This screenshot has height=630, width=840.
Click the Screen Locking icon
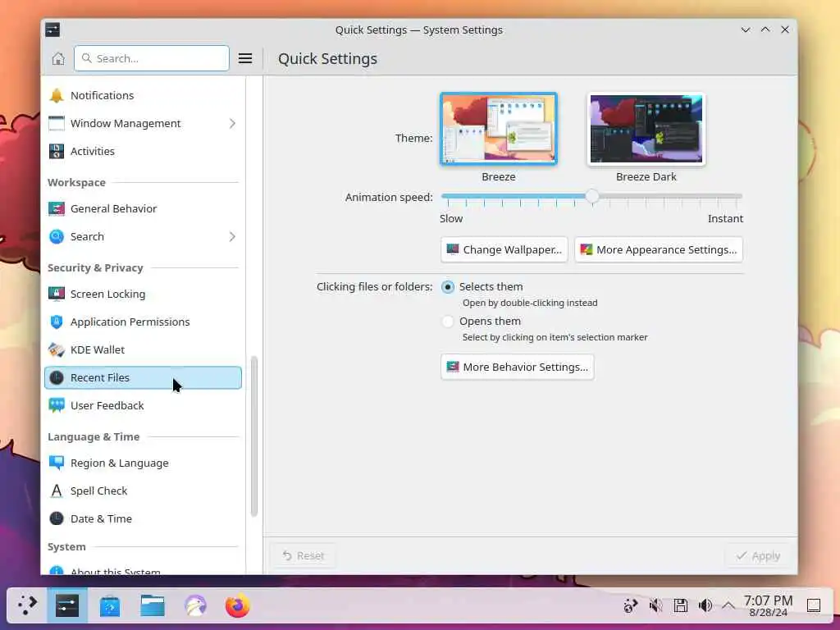click(57, 294)
